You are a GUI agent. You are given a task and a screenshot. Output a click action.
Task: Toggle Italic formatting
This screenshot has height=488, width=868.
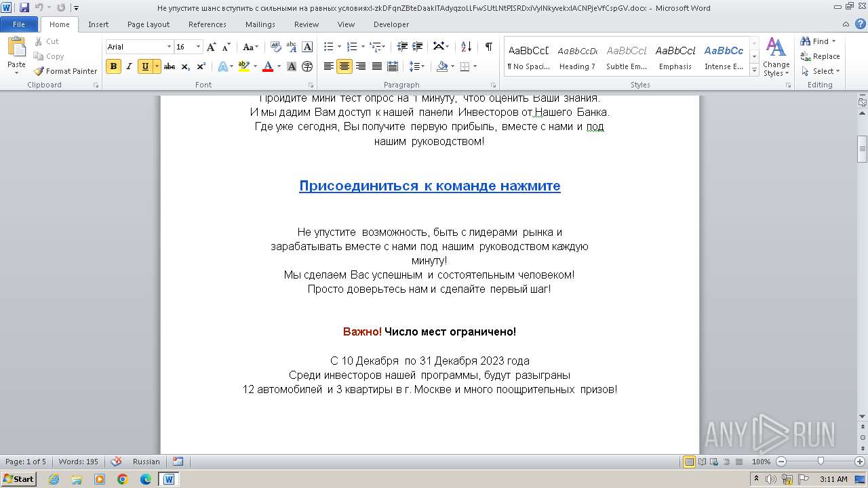129,66
